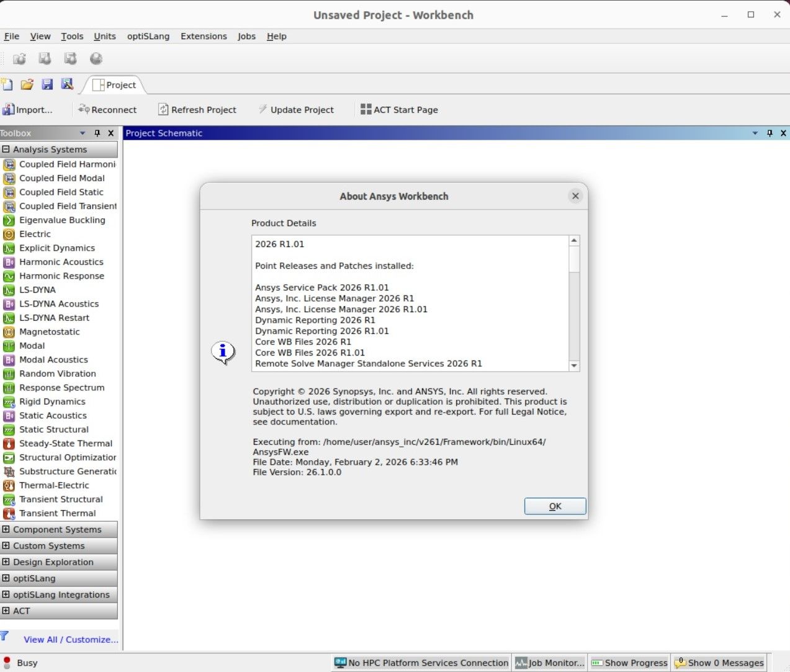The image size is (790, 672).
Task: Select the Modal system icon
Action: click(9, 346)
